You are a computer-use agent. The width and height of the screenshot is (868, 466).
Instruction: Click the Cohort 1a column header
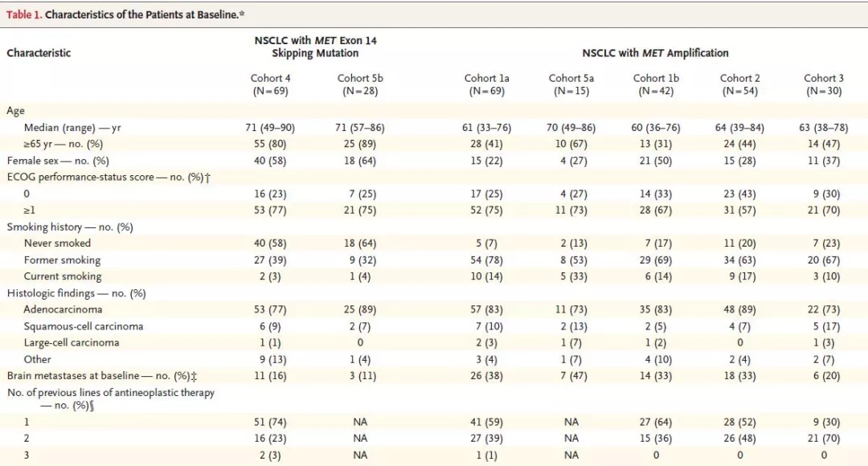point(486,84)
